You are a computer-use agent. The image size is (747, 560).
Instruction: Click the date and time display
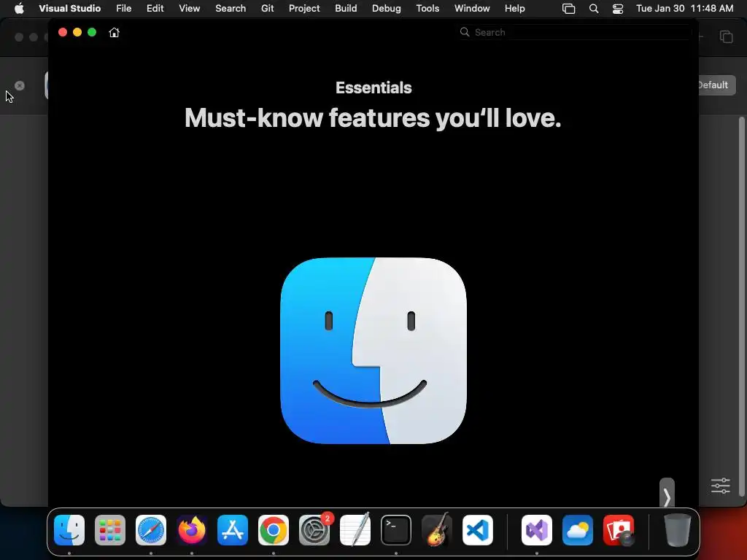click(x=684, y=8)
